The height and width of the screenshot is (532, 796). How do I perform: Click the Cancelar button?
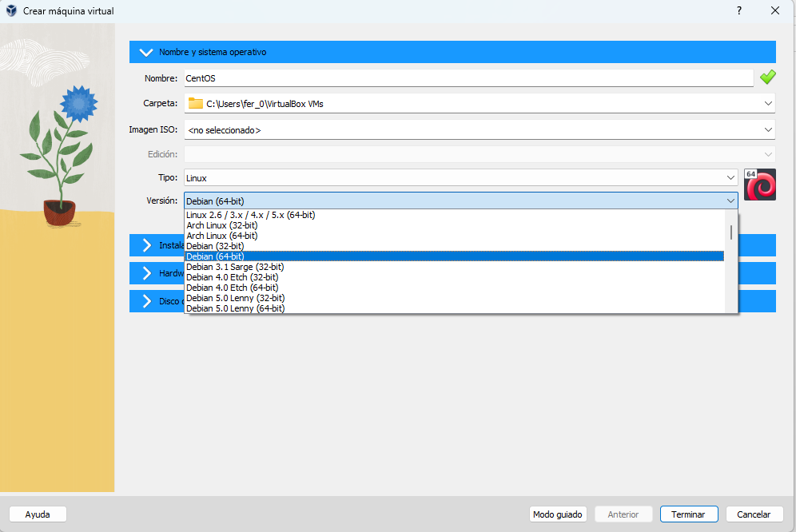(754, 514)
